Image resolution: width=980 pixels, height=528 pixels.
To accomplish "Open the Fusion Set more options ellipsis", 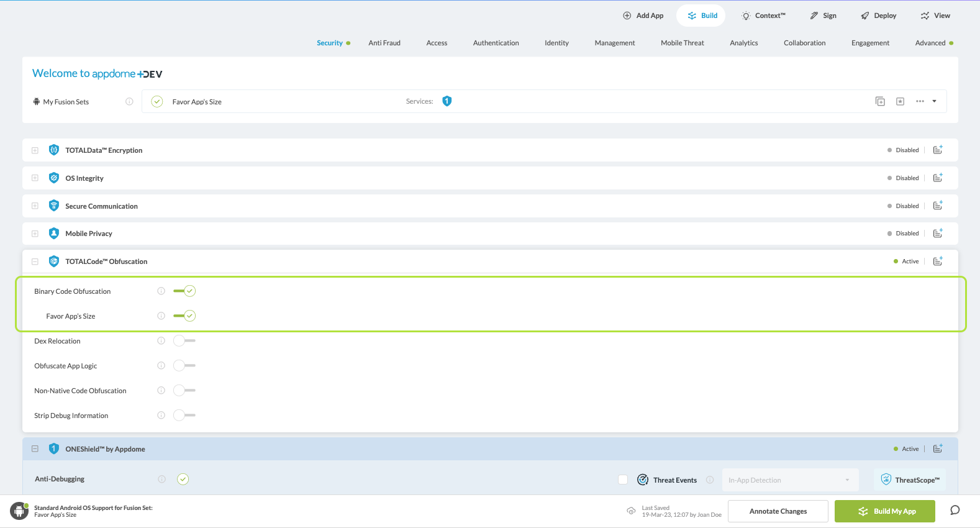I will [x=920, y=101].
